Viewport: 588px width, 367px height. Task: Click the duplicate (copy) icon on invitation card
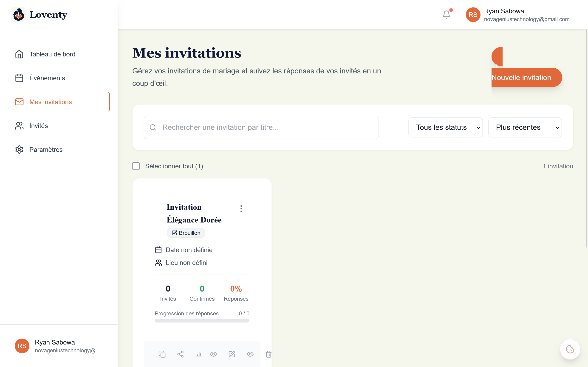[162, 354]
